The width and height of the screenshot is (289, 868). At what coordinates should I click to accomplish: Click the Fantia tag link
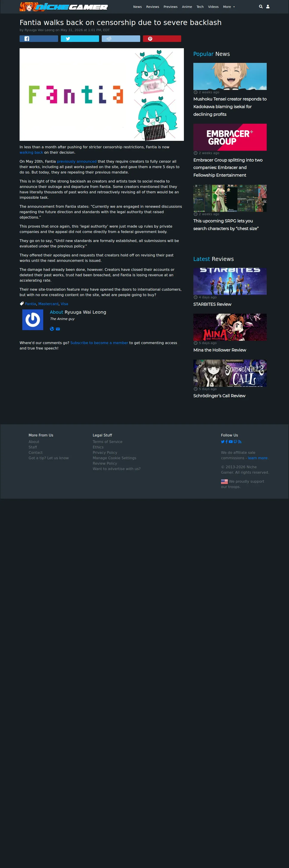31,304
